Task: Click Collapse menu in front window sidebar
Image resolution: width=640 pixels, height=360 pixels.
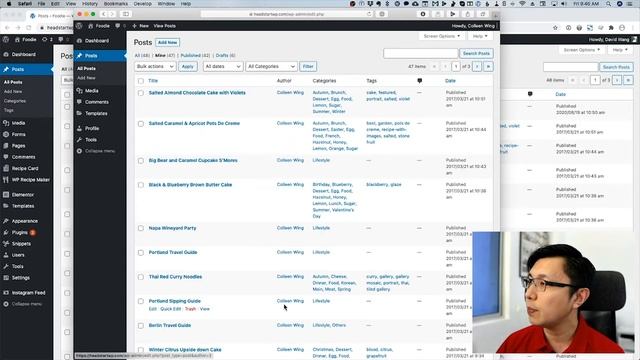Action: pyautogui.click(x=100, y=151)
